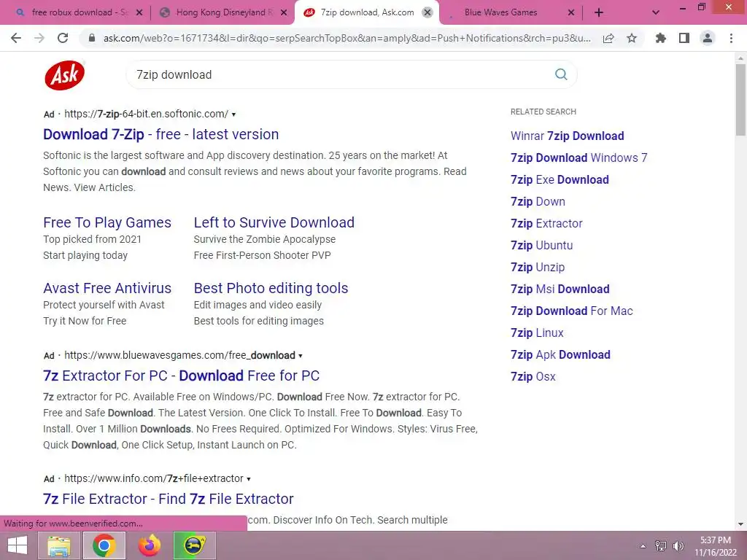Screen dimensions: 747x560
Task: Close the 7zip download Ask.com tab
Action: tap(427, 13)
